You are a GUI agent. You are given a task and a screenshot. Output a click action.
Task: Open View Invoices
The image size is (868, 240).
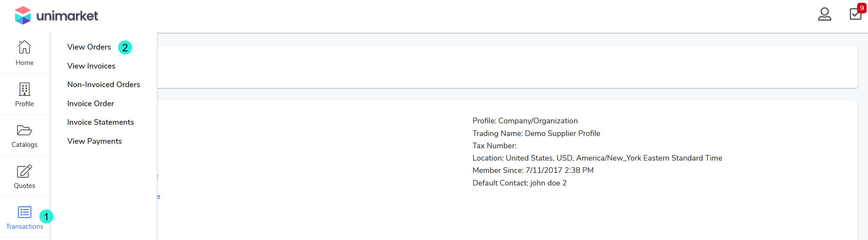tap(91, 66)
